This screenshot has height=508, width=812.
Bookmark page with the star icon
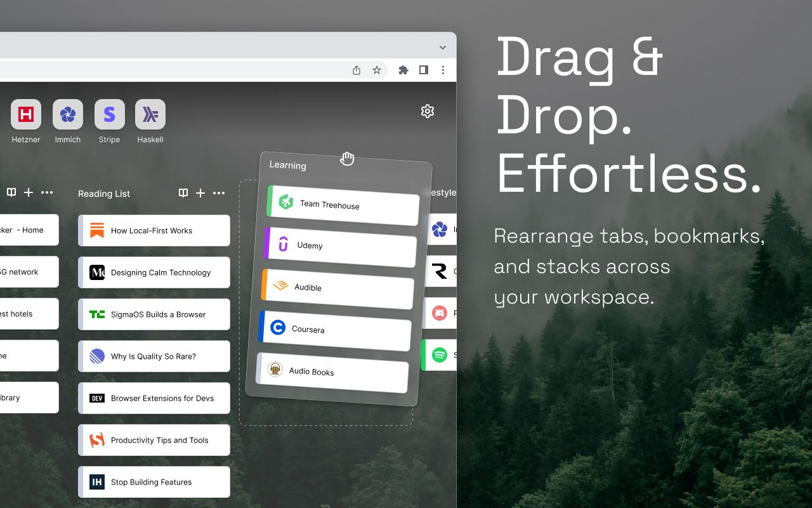377,70
